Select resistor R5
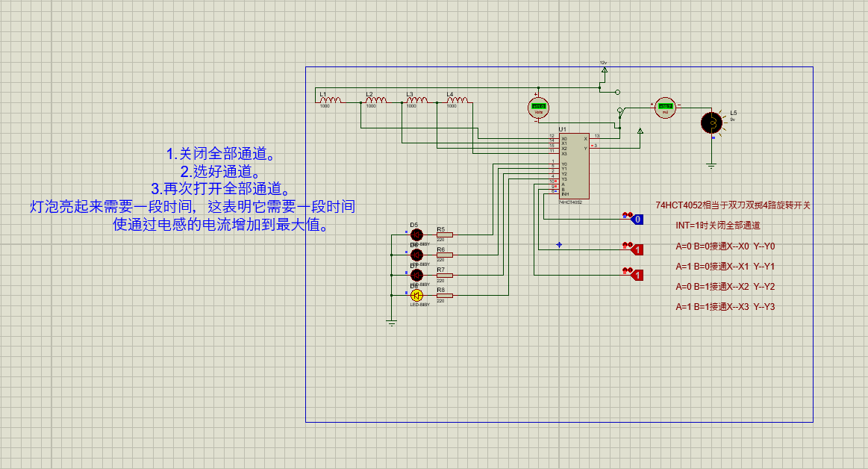The image size is (868, 469). tap(445, 234)
